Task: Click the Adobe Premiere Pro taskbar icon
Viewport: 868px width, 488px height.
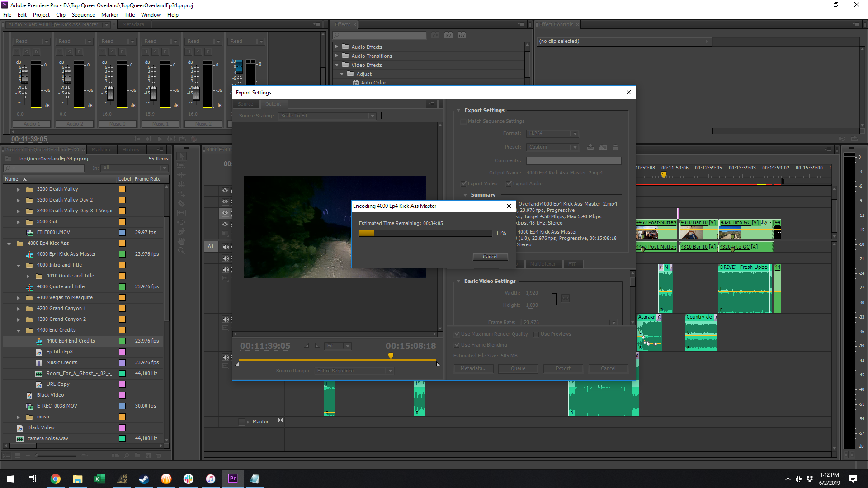Action: tap(233, 479)
